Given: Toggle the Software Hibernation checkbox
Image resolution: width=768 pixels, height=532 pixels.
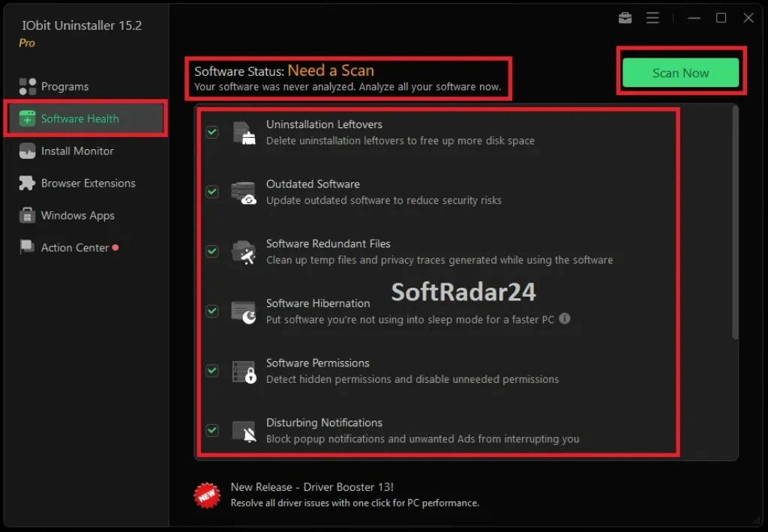Looking at the screenshot, I should click(x=211, y=311).
